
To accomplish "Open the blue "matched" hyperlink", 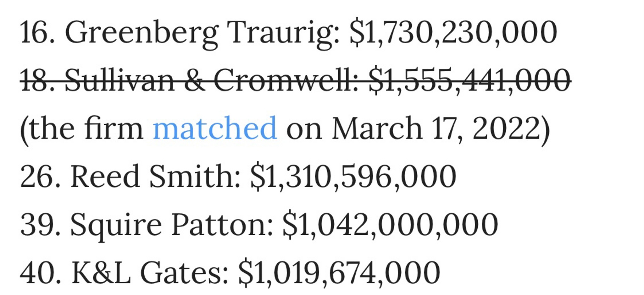I will coord(214,128).
